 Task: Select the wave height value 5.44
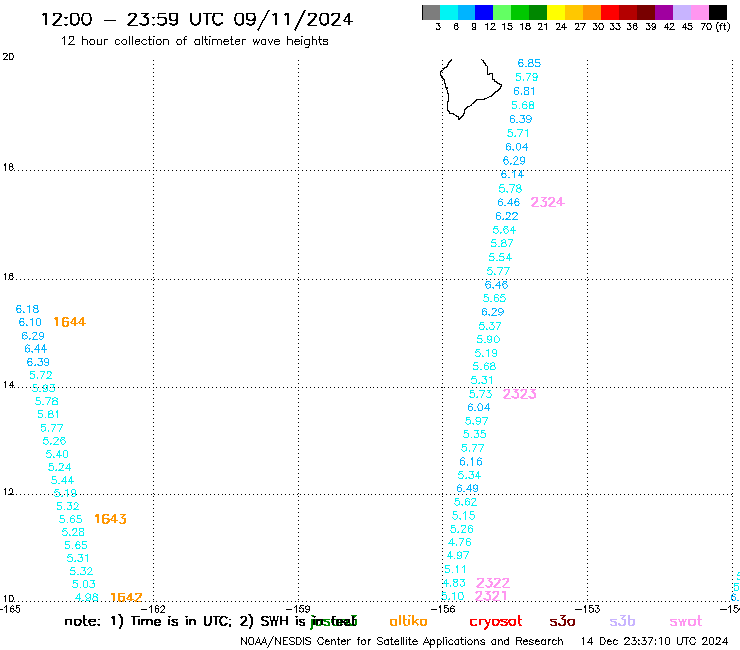(x=62, y=481)
